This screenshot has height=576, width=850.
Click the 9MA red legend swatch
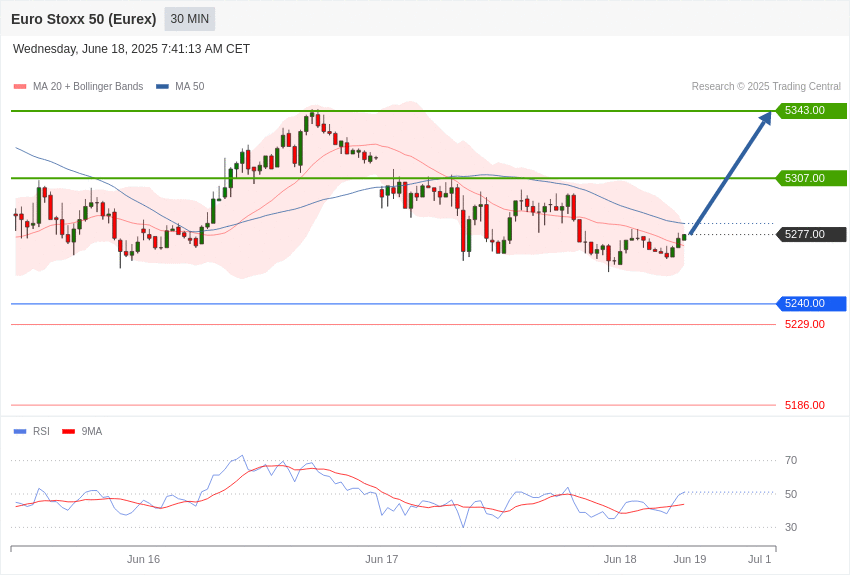[x=68, y=431]
